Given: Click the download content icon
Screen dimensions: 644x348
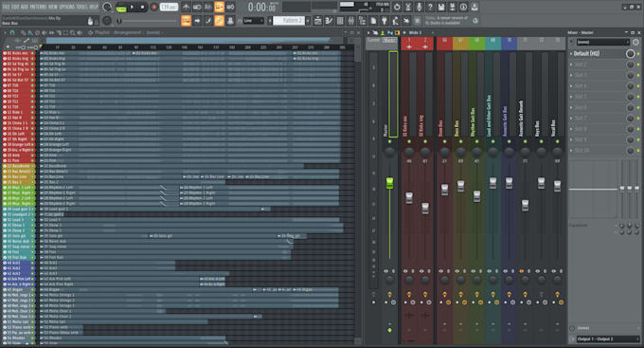Looking at the screenshot, I should (474, 7).
